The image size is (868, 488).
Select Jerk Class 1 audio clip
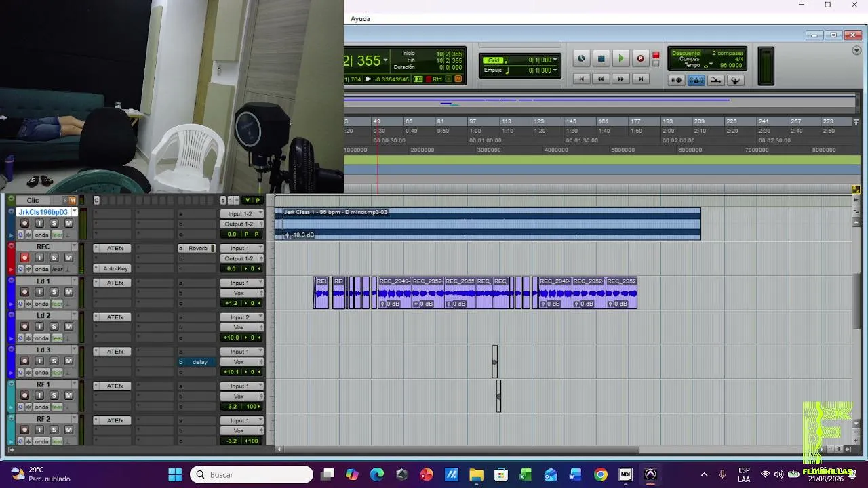[x=488, y=224]
